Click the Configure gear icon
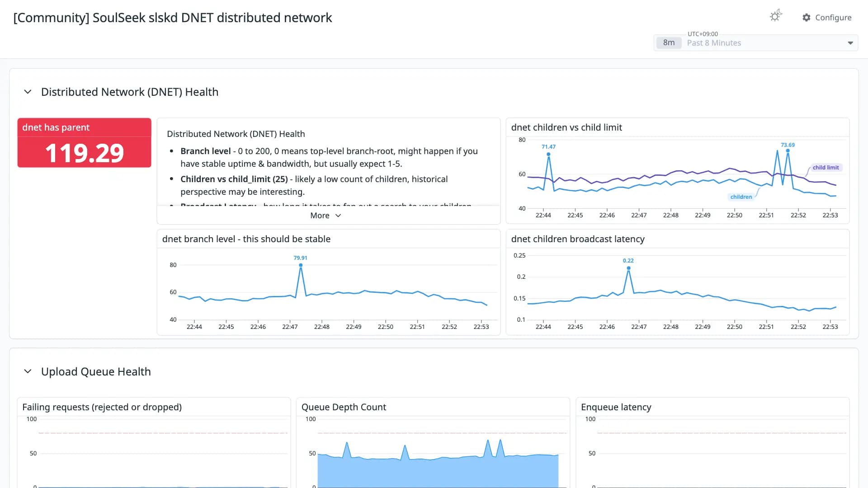The height and width of the screenshot is (488, 868). (807, 18)
